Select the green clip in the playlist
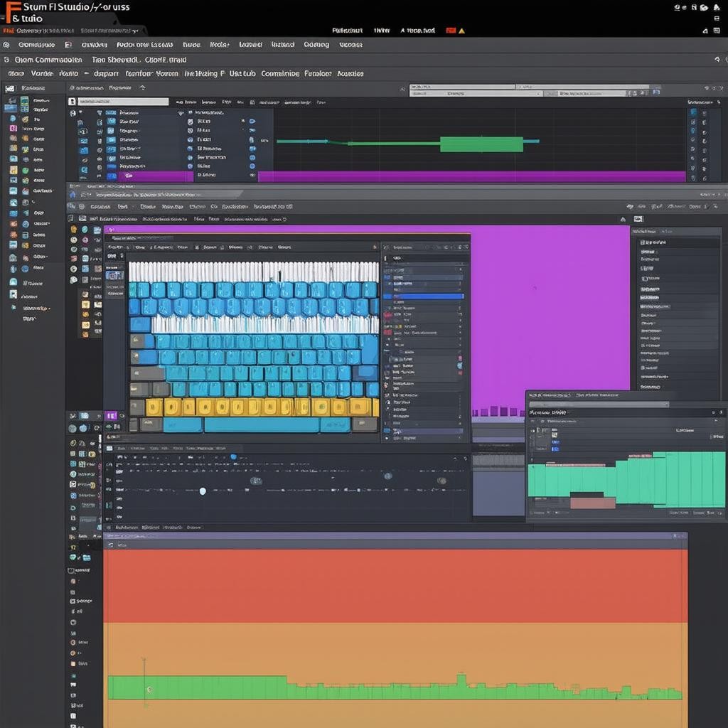The width and height of the screenshot is (728, 728). coord(481,144)
